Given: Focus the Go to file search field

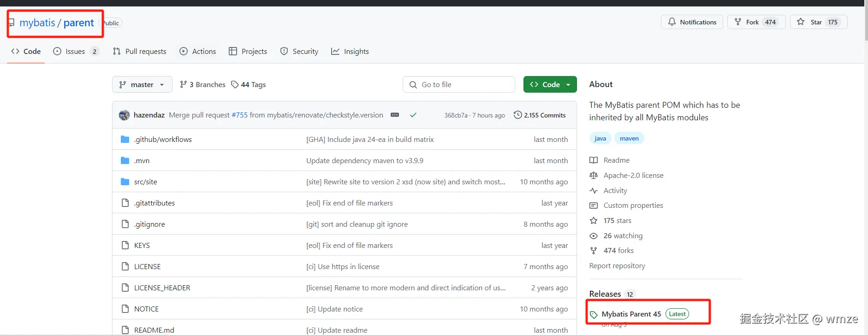Looking at the screenshot, I should pos(459,84).
